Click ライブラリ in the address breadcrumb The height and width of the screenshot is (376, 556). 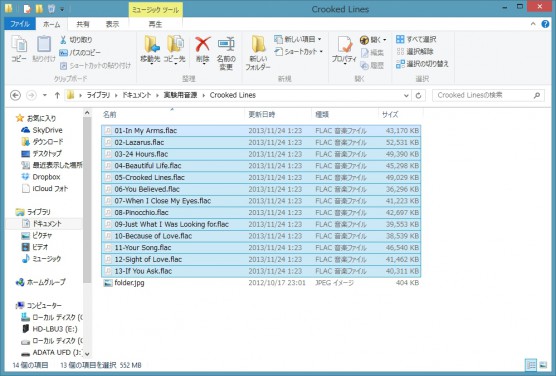point(98,95)
